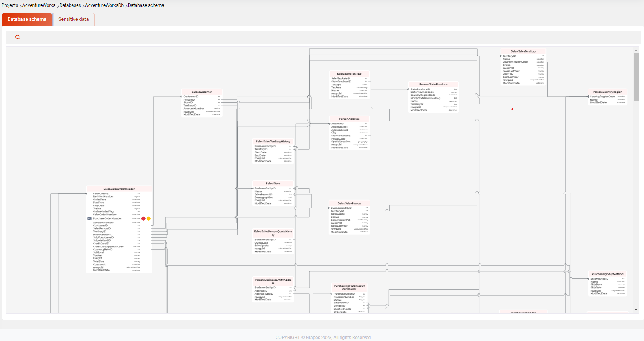The height and width of the screenshot is (341, 644).
Task: Click the vertical scrollbar thumb
Action: pos(636,77)
